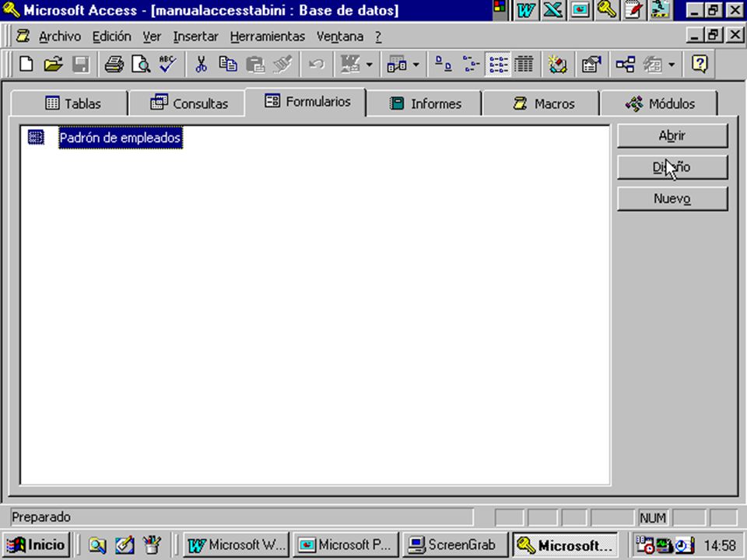Select the Padrón de empleados form
The image size is (747, 560).
pos(120,138)
